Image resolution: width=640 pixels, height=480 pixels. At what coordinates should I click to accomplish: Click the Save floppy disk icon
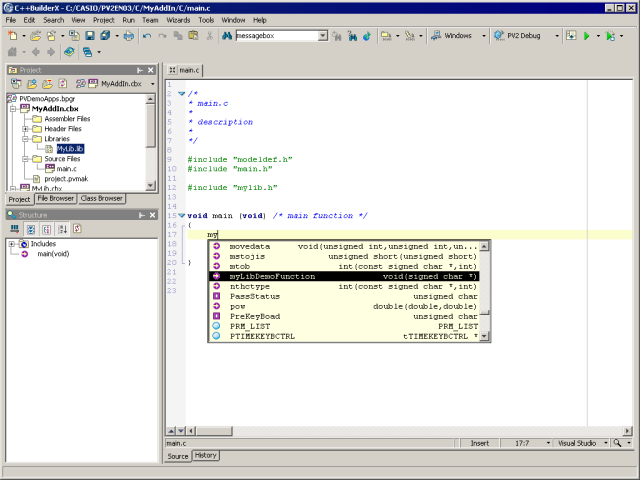[x=90, y=36]
